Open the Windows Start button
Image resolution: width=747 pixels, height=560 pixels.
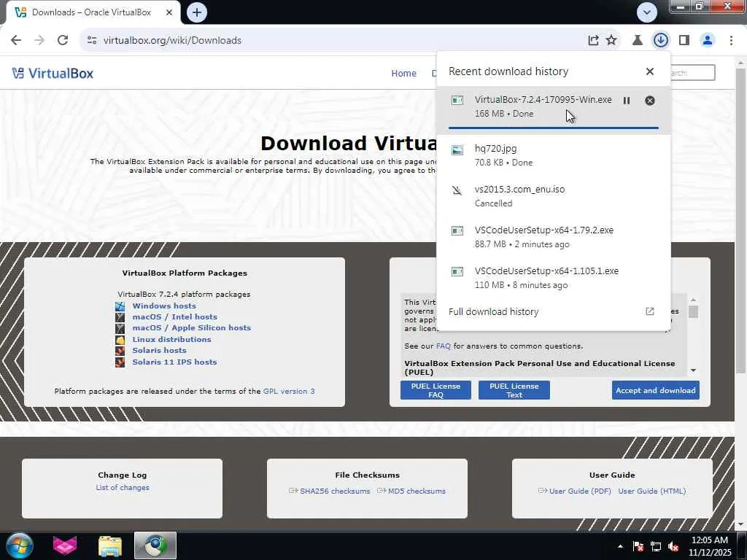(x=20, y=545)
